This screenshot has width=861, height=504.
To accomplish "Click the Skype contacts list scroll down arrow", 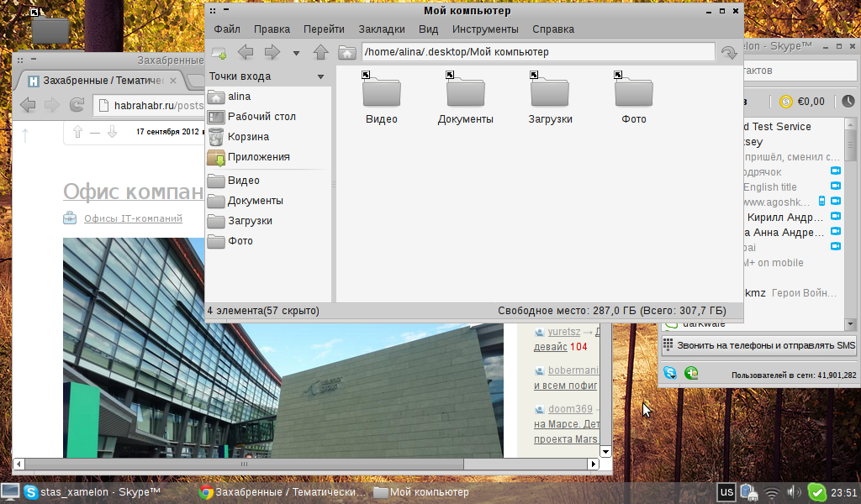I will pyautogui.click(x=850, y=324).
